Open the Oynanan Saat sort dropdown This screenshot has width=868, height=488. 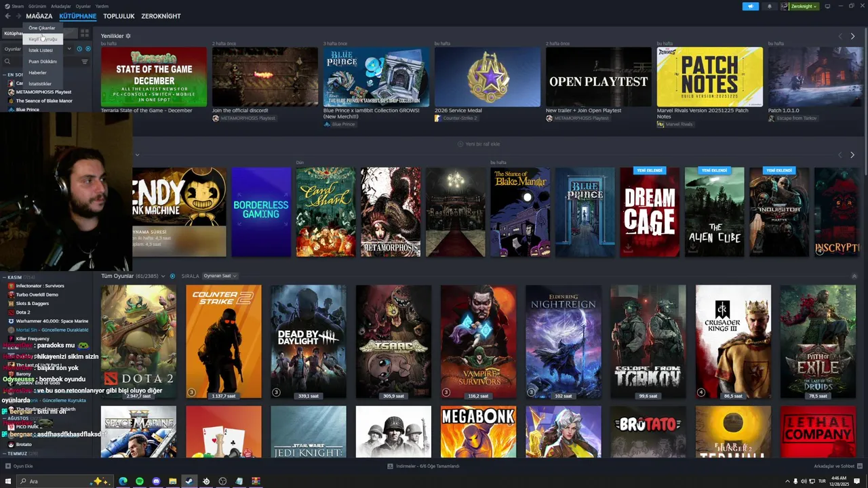pos(220,276)
